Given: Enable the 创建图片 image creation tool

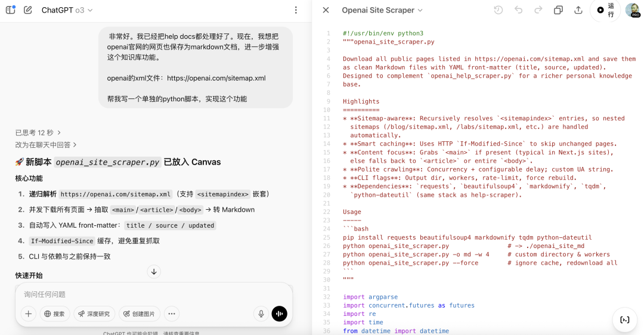Looking at the screenshot, I should [140, 314].
